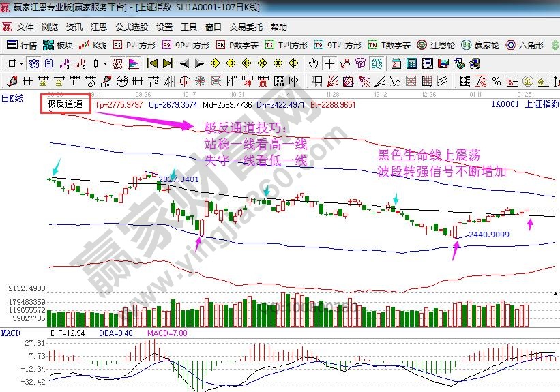Click the MACD indicator panel label

(x=10, y=332)
